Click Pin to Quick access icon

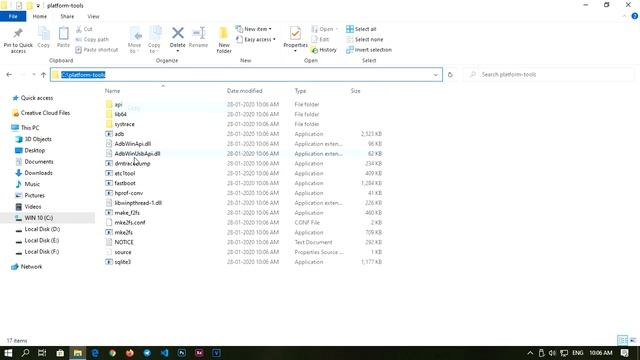coord(18,33)
